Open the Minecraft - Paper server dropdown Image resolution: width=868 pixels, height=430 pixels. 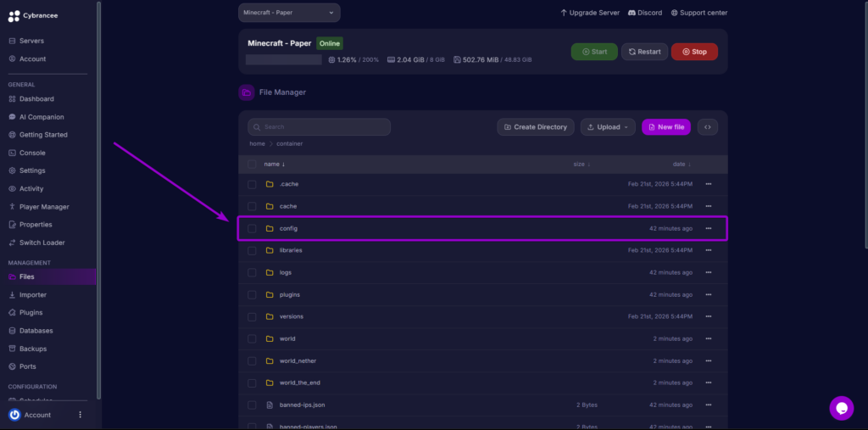click(289, 13)
